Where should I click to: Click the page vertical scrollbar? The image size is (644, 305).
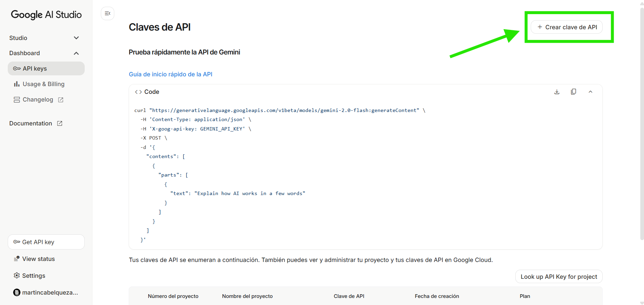(642, 123)
